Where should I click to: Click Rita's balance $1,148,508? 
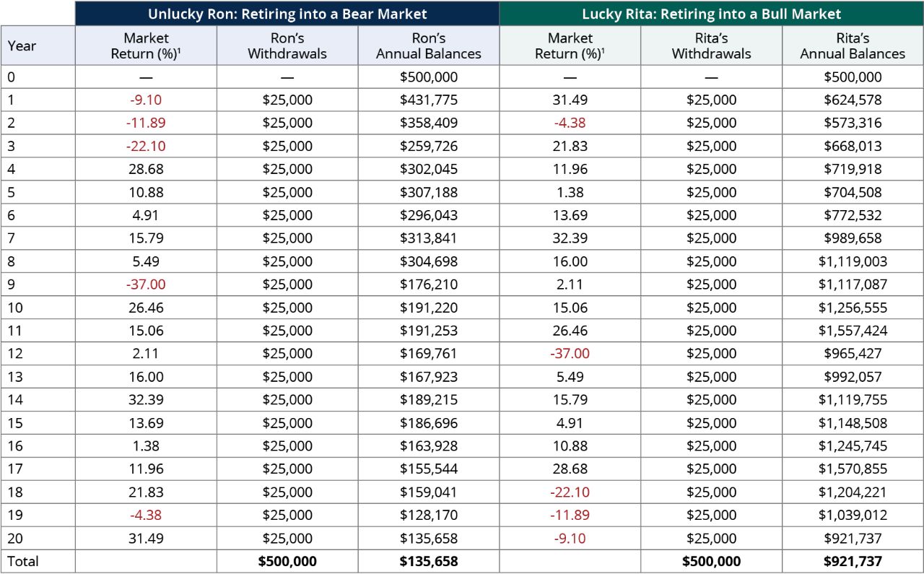[x=853, y=423]
